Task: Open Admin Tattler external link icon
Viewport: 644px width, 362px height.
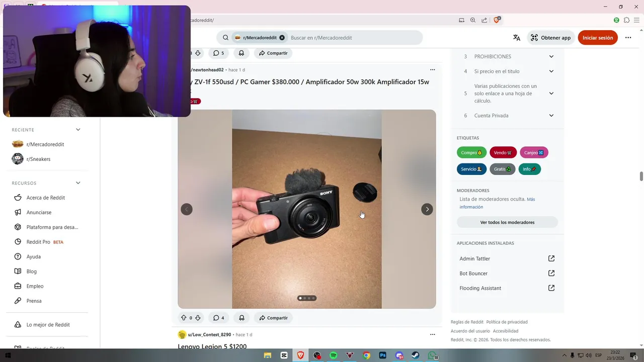Action: tap(551, 258)
